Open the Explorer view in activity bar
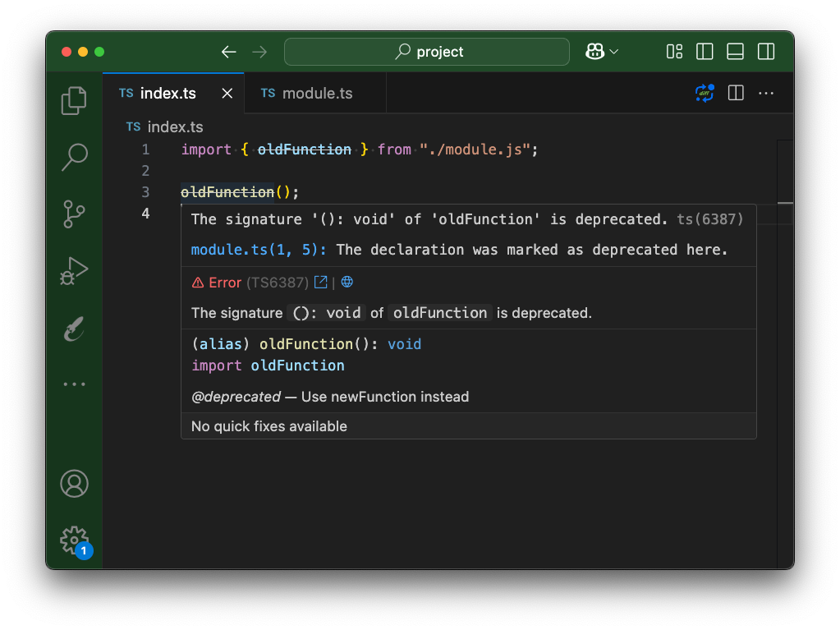This screenshot has width=840, height=630. tap(74, 100)
